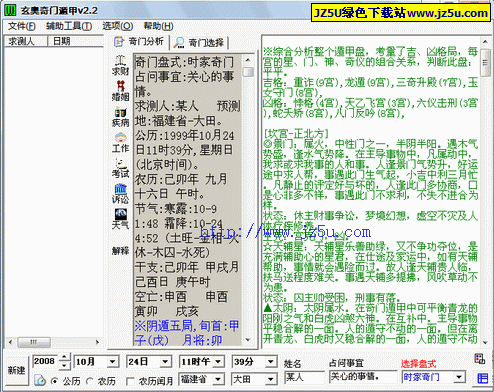
Task: Open the 帮助(H) menu
Action: pyautogui.click(x=158, y=26)
